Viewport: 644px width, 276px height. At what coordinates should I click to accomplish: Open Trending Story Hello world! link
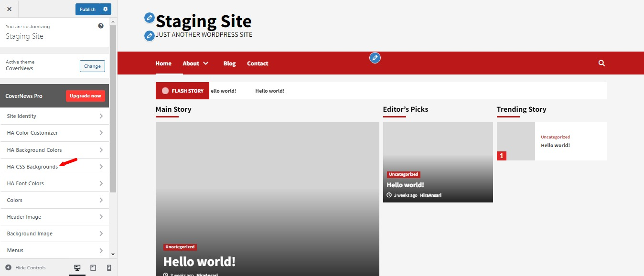pos(555,145)
